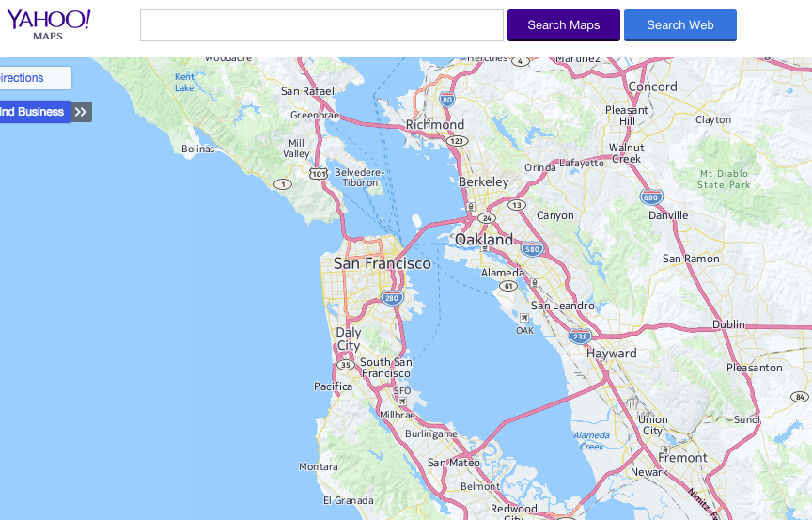The height and width of the screenshot is (520, 812).
Task: Click the Interstate 680 shield
Action: 651,197
